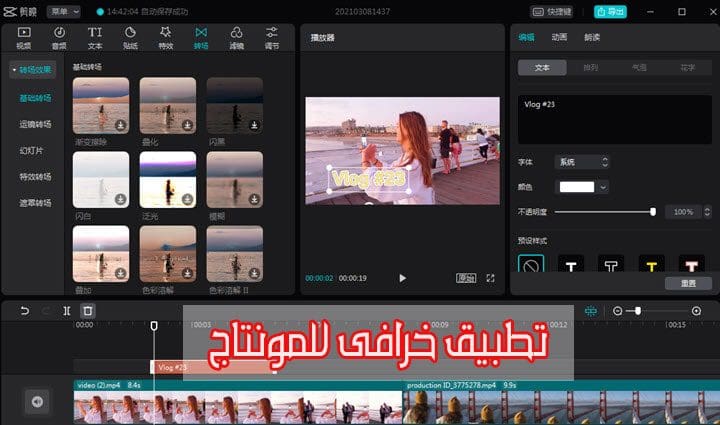This screenshot has height=425, width=720.
Task: Select 幻灯片 in the sidebar
Action: tap(31, 151)
